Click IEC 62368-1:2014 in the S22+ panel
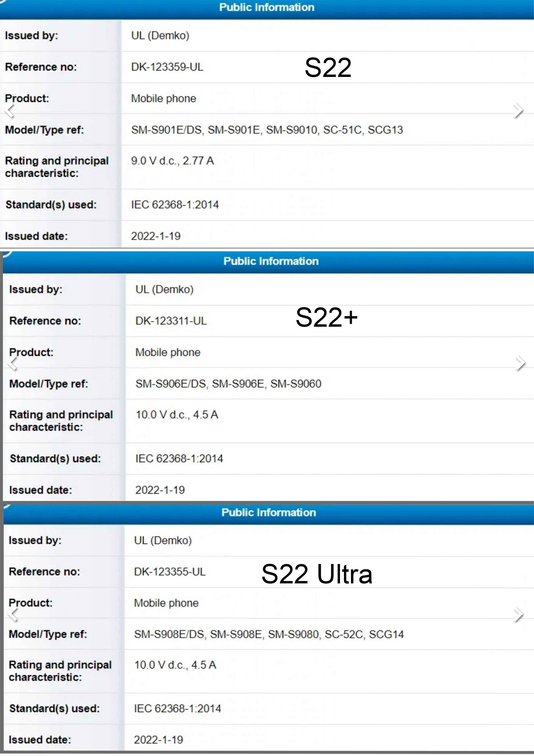The height and width of the screenshot is (756, 534). tap(179, 459)
